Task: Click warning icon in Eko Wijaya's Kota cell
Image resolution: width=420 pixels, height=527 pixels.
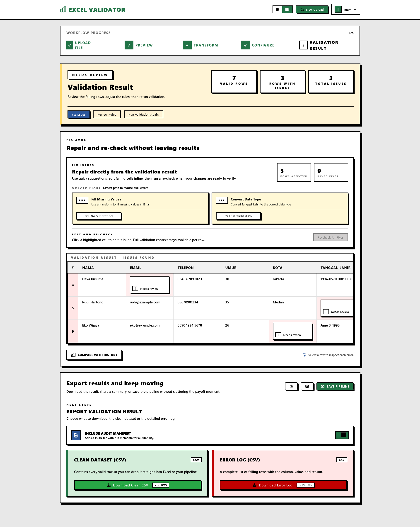Action: tap(278, 335)
